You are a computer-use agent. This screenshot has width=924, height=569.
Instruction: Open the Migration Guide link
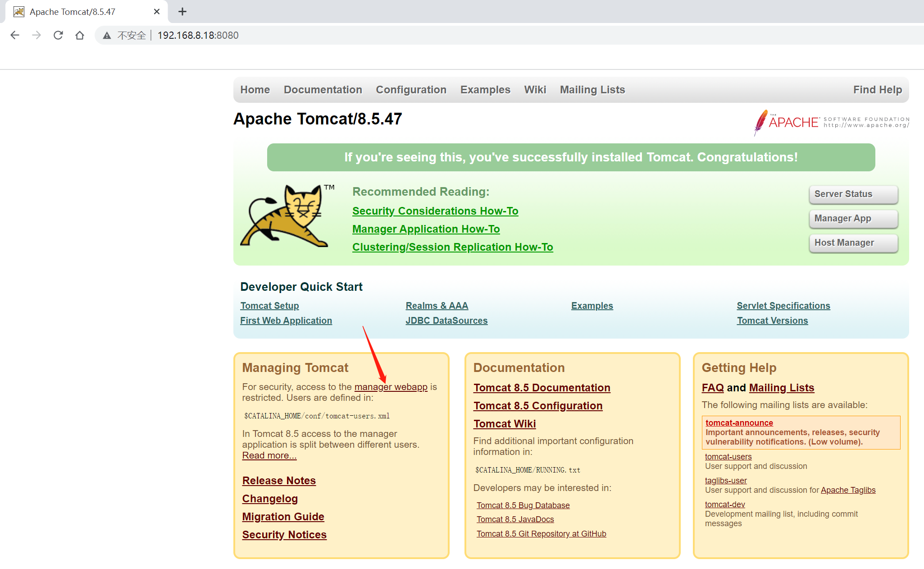(x=283, y=517)
